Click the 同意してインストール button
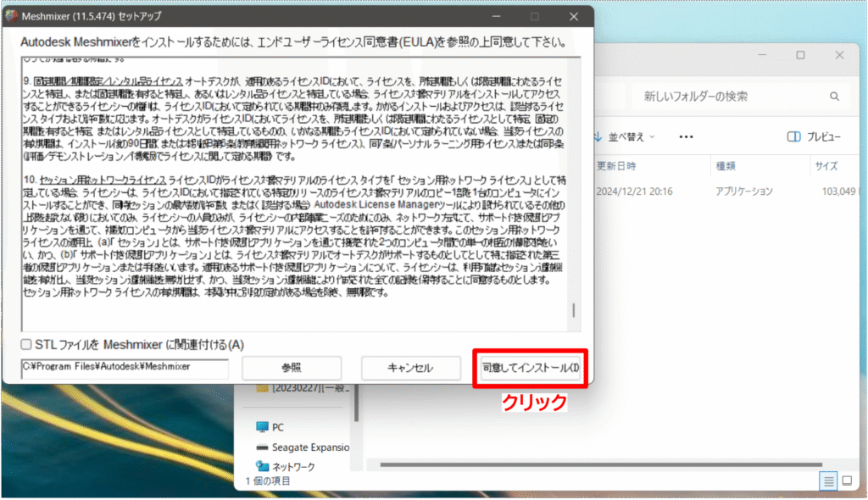 531,368
